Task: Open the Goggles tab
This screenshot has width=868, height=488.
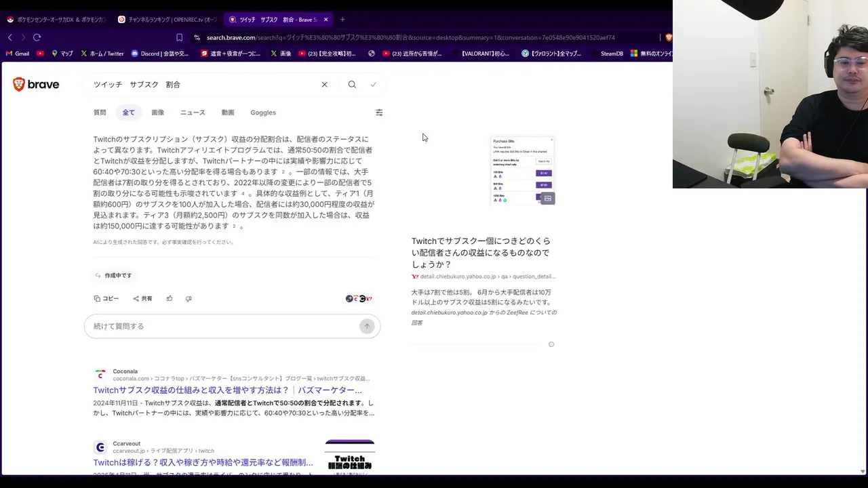Action: (263, 113)
